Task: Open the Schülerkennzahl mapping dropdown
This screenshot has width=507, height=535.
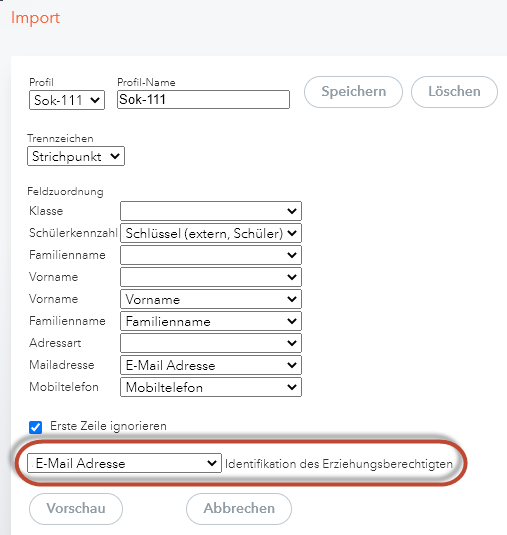Action: pos(211,233)
